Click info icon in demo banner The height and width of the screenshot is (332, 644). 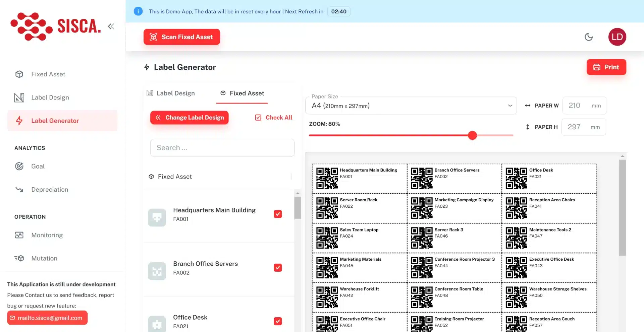(x=138, y=11)
